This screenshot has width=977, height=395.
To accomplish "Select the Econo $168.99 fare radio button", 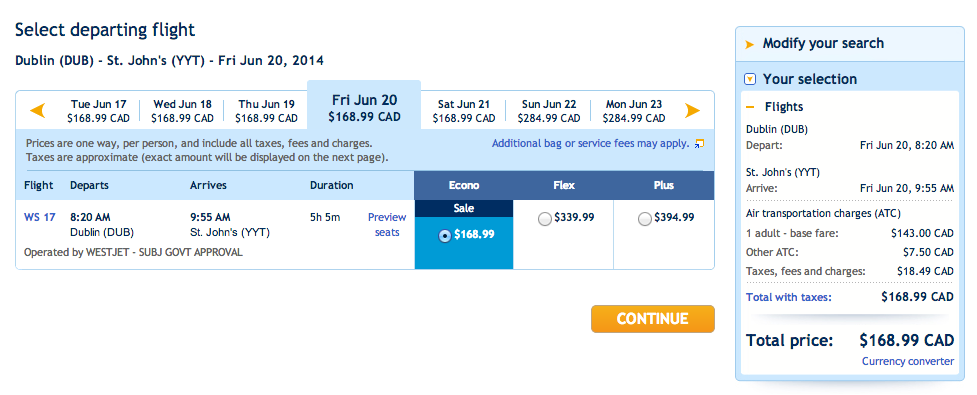I will [x=445, y=236].
